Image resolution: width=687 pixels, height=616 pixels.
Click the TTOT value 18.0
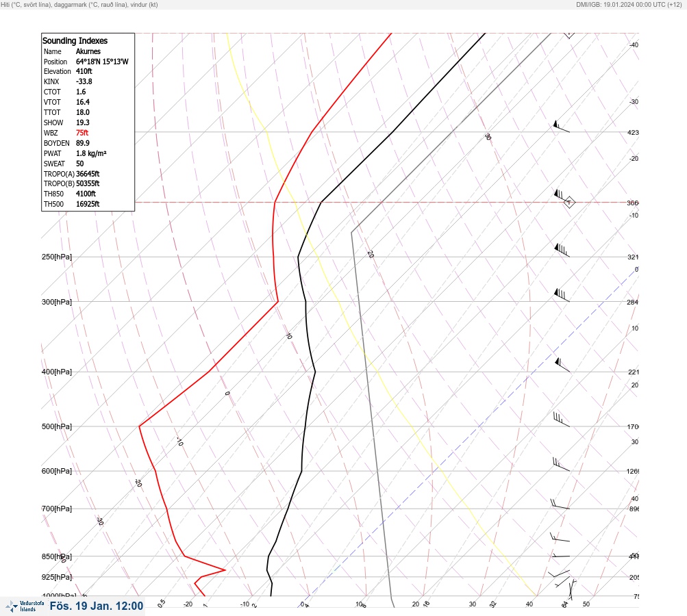[x=83, y=112]
